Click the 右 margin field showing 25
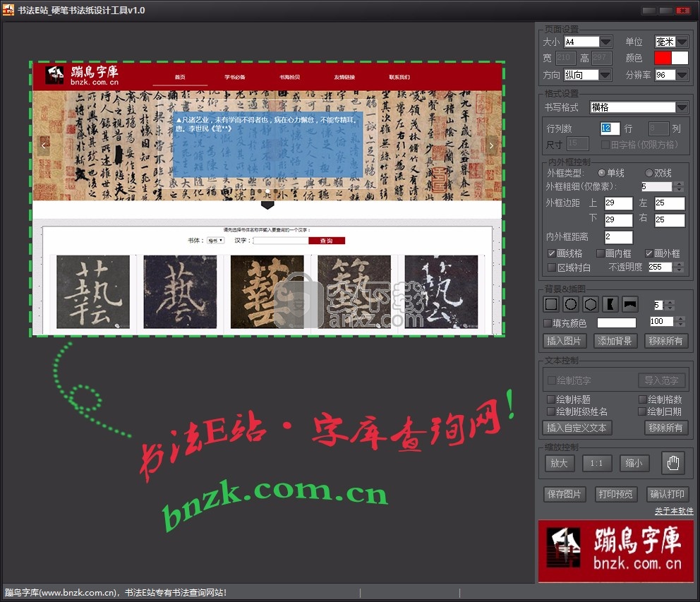 click(669, 219)
